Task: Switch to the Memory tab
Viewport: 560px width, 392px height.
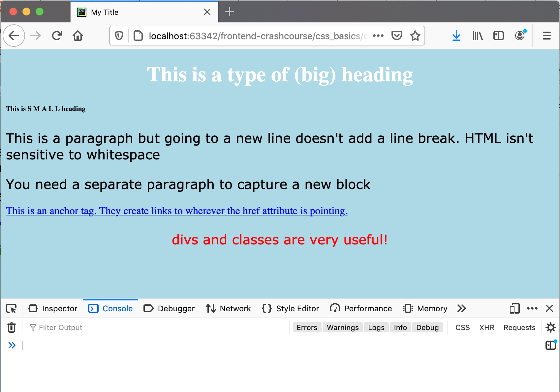Action: coord(425,309)
